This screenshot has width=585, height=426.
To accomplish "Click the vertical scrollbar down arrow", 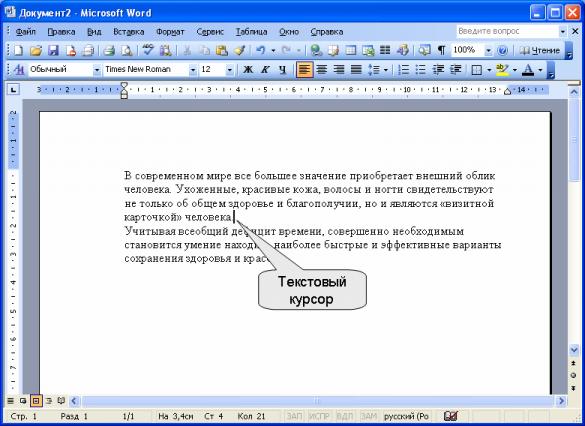I will point(574,350).
